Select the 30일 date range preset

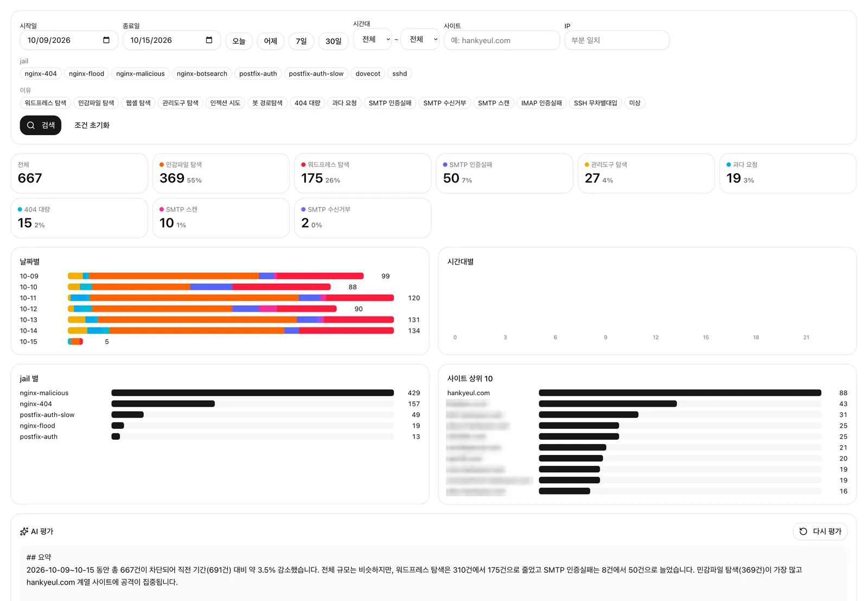(x=334, y=41)
